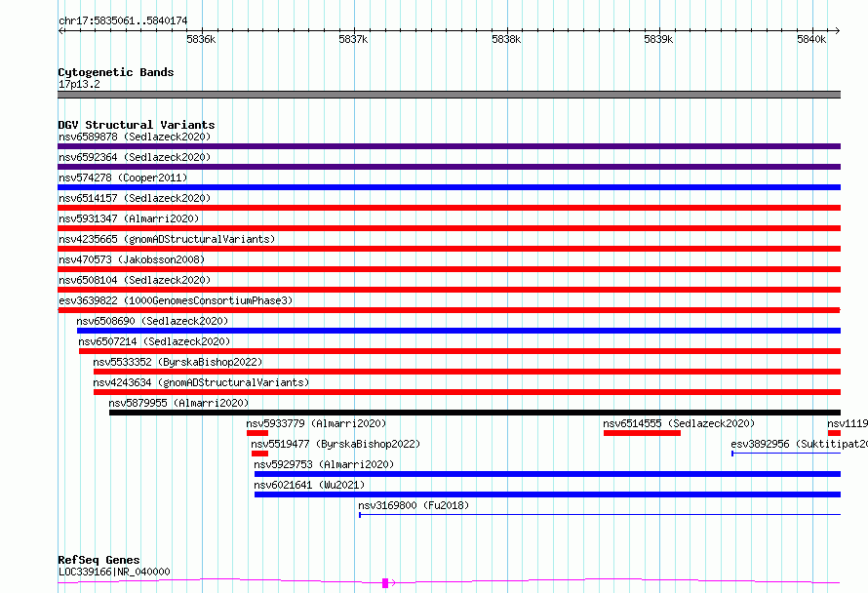
Task: Open nsv5879955 (Almarri2020) label
Action: tap(178, 403)
